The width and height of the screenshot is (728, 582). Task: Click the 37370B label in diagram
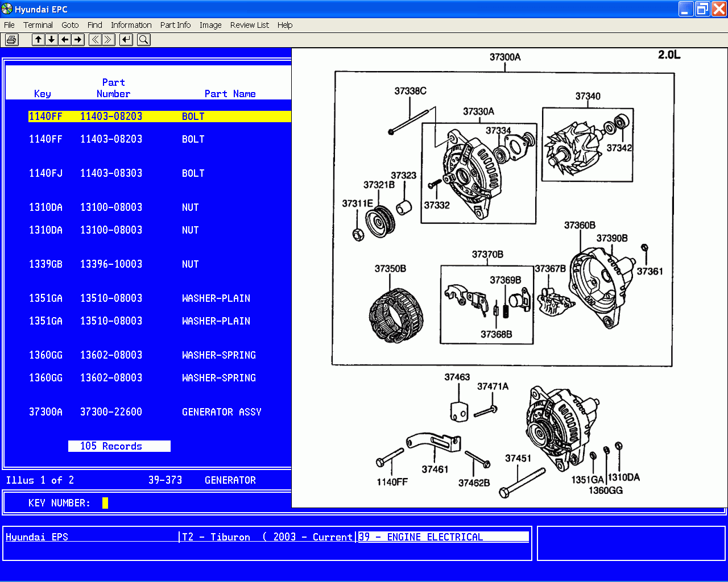487,254
